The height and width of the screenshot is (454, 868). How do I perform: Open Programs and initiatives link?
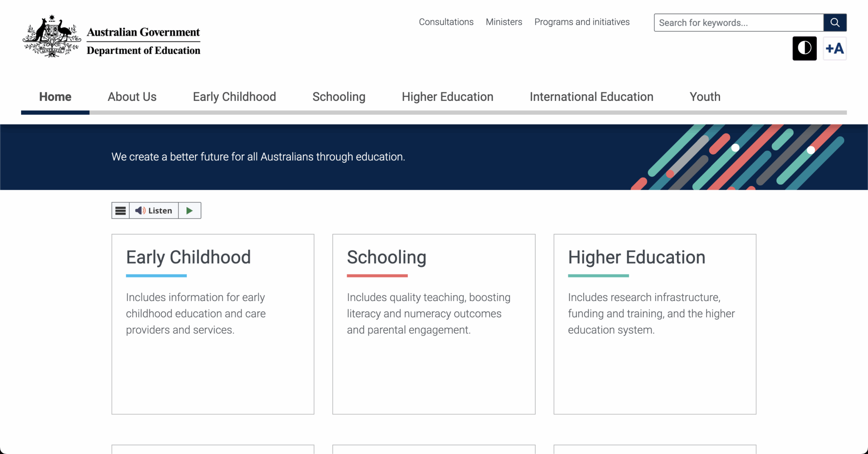(582, 22)
